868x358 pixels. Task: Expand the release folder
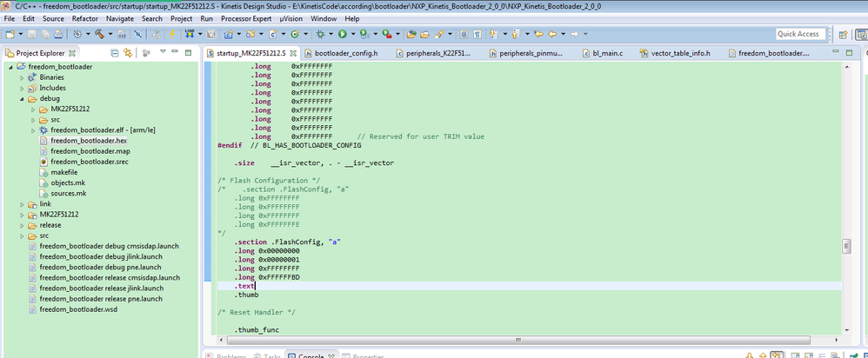click(x=22, y=225)
